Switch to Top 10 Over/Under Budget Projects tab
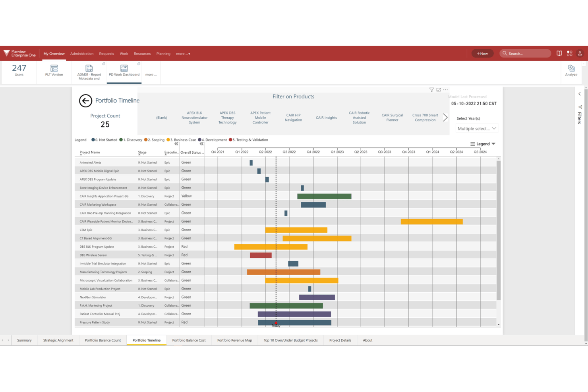Image resolution: width=588 pixels, height=392 pixels. [x=290, y=340]
